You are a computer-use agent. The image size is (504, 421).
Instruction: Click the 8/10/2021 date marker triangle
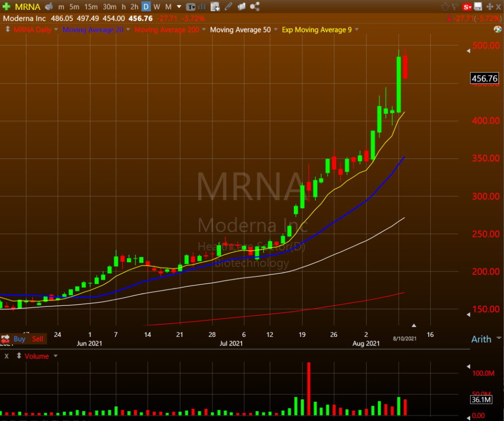coord(414,325)
